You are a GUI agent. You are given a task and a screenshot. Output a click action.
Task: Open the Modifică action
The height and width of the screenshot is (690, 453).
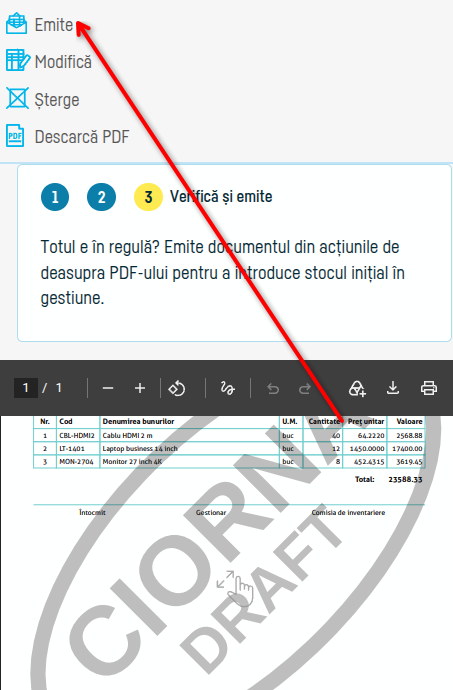tap(63, 62)
